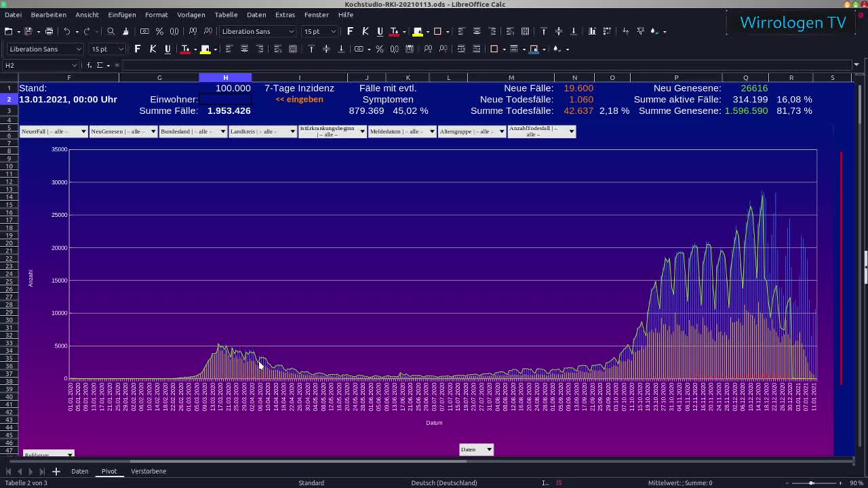Click the Save document icon
This screenshot has width=868, height=488.
coord(28,31)
